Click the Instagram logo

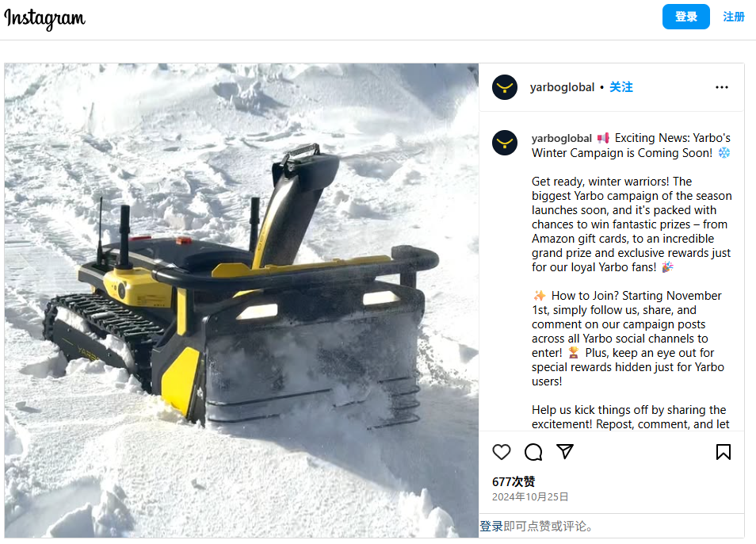45,18
